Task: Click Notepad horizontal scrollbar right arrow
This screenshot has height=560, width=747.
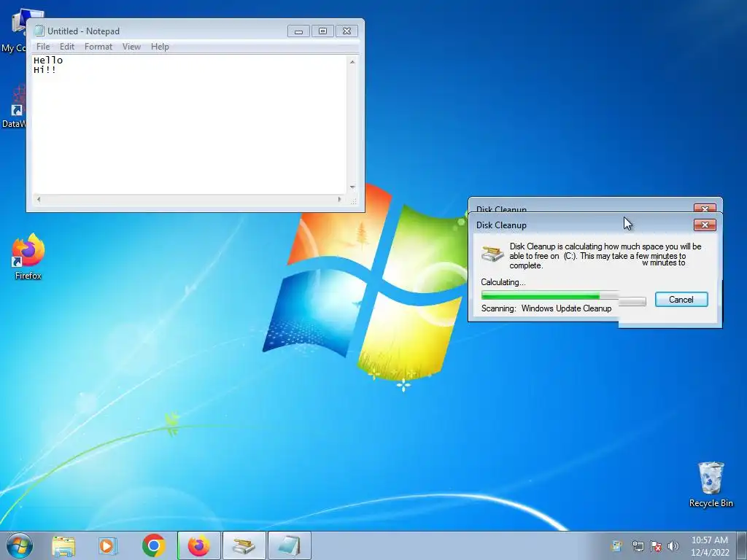Action: click(340, 200)
